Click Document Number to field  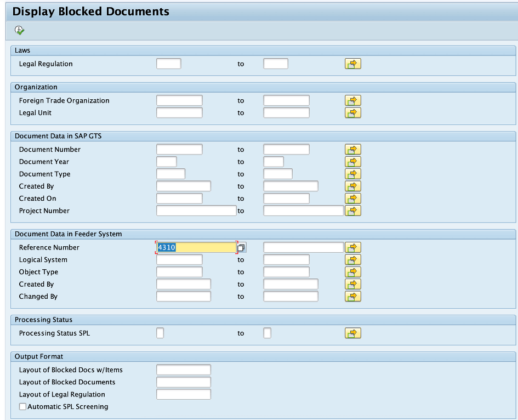coord(287,149)
